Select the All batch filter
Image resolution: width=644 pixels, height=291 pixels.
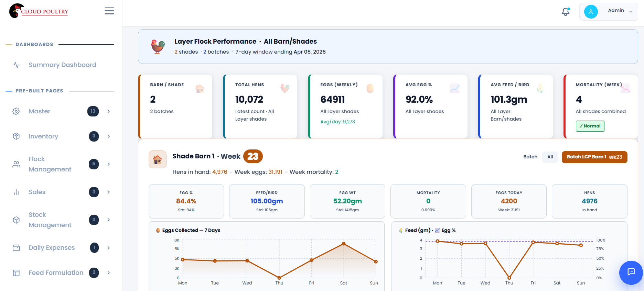tap(550, 157)
